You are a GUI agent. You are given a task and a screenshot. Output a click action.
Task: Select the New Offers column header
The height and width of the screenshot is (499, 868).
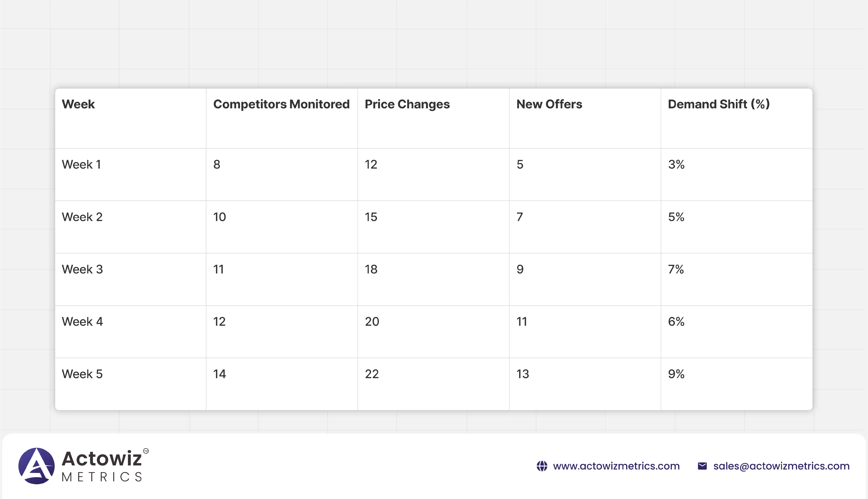pos(549,104)
